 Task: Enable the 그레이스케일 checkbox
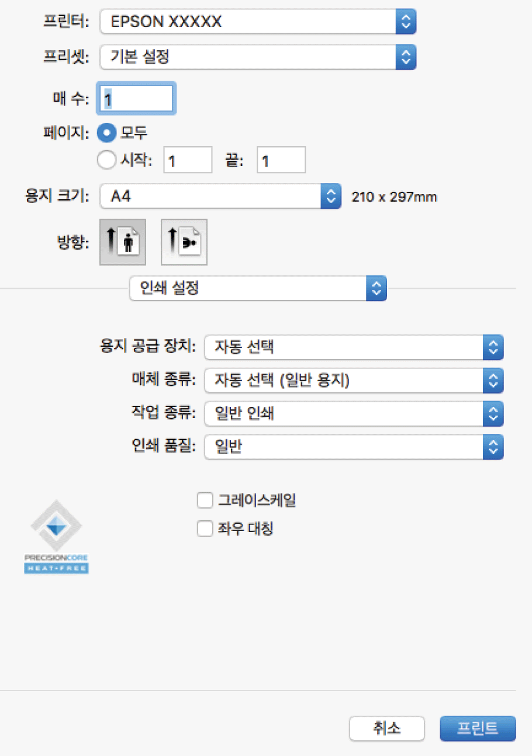[205, 500]
